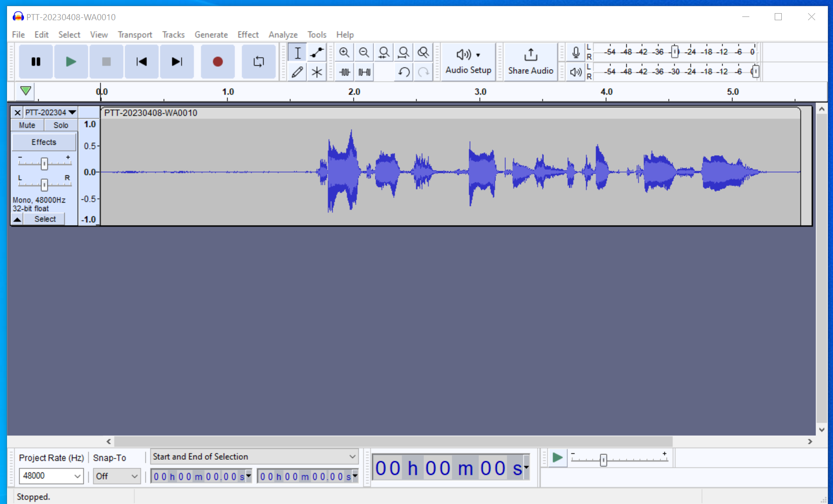Click the 2.0 mark on the timeline ruler

click(354, 92)
